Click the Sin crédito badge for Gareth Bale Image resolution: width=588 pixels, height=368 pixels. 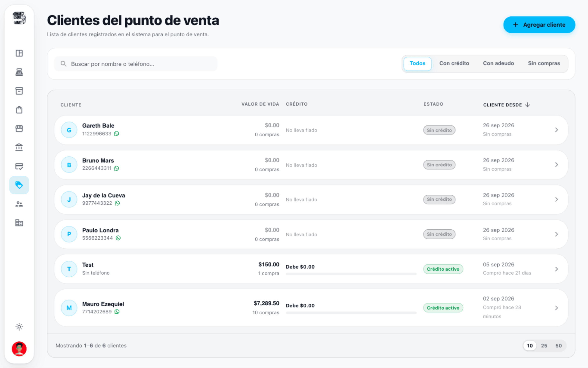[x=439, y=130]
